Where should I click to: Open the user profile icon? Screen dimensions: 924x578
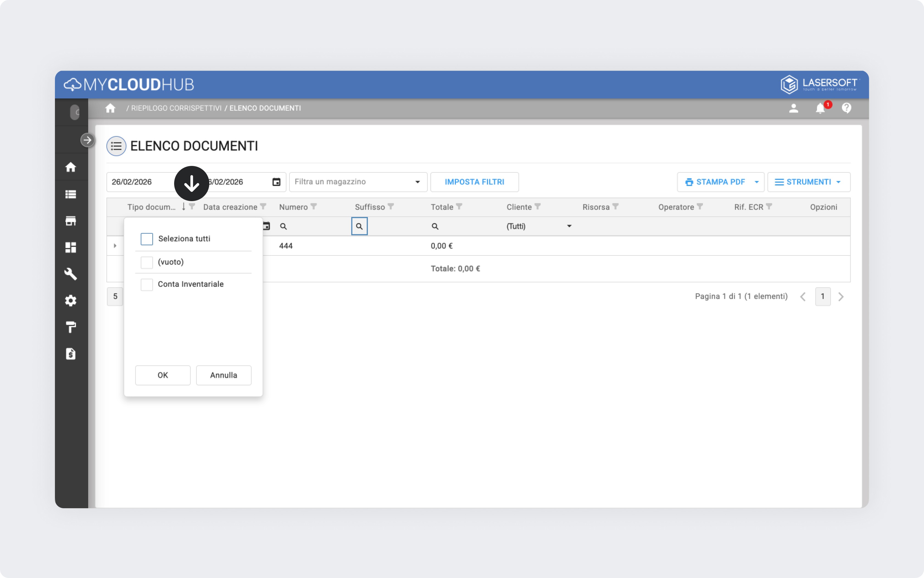[x=793, y=109]
